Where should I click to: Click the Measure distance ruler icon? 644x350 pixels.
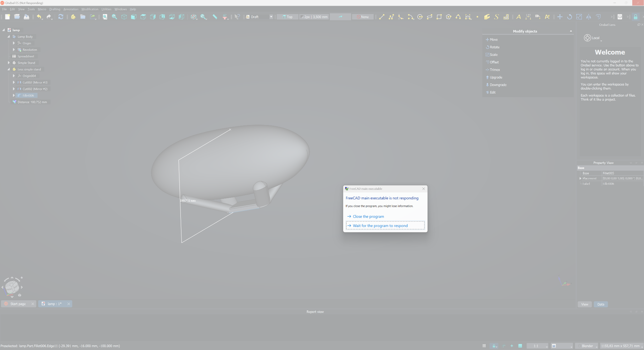pyautogui.click(x=215, y=17)
